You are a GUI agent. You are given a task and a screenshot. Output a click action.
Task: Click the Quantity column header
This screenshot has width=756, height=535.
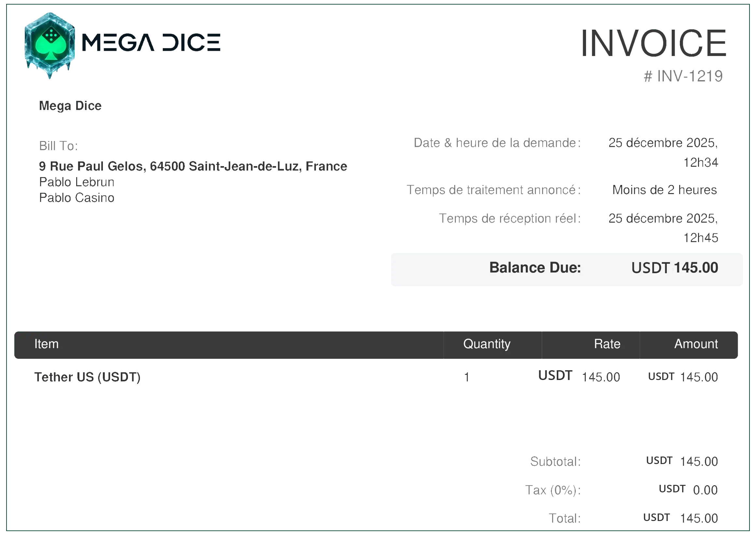tap(486, 344)
